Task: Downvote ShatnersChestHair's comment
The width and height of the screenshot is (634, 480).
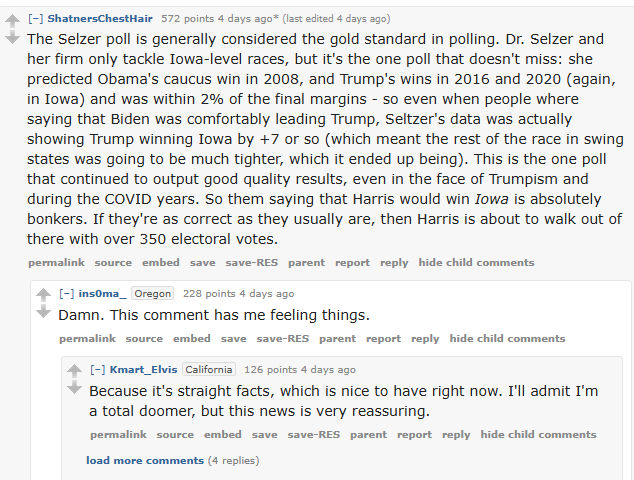Action: 12,38
